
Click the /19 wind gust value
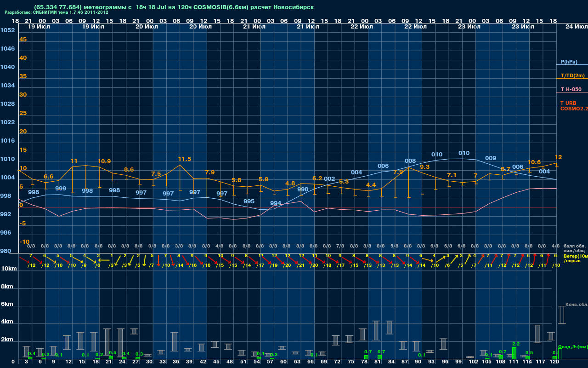[x=274, y=265]
